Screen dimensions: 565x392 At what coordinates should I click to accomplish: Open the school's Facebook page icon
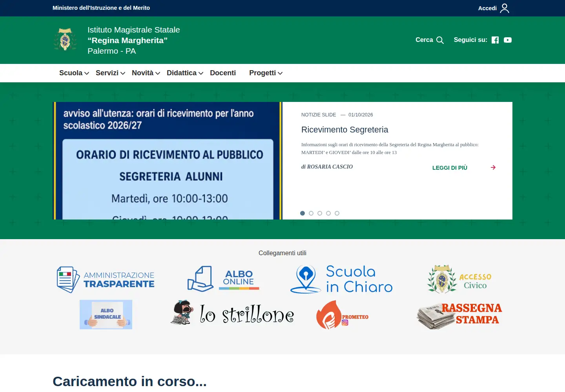click(495, 40)
